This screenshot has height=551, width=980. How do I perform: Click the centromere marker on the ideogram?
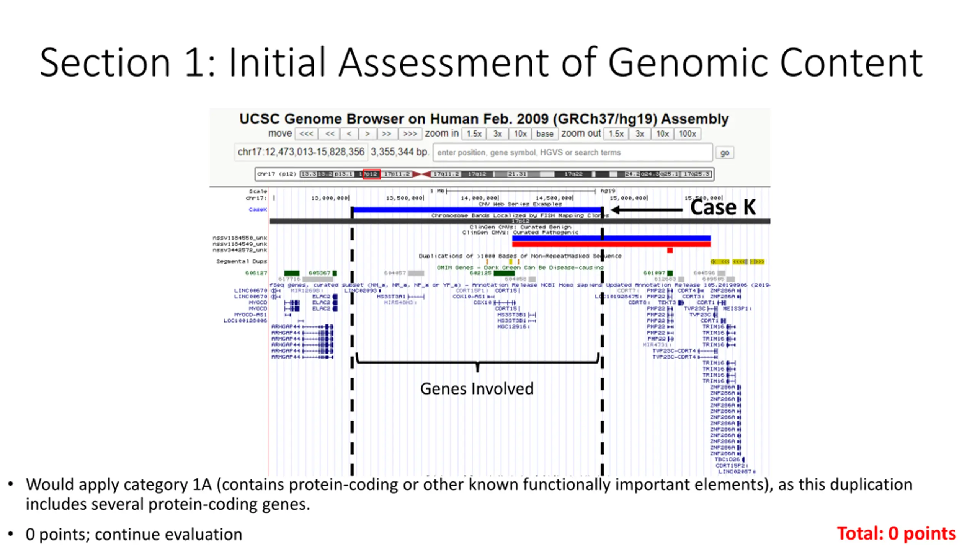pos(422,174)
